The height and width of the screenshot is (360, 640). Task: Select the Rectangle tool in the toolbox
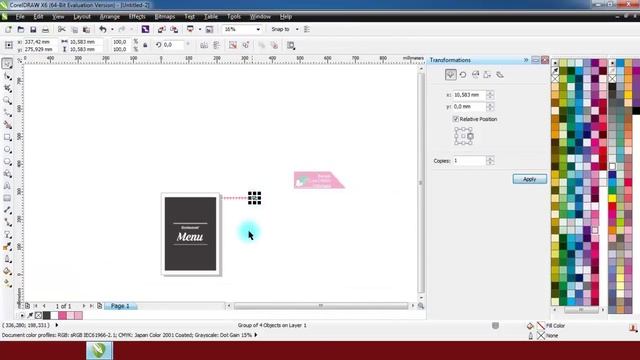click(7, 137)
